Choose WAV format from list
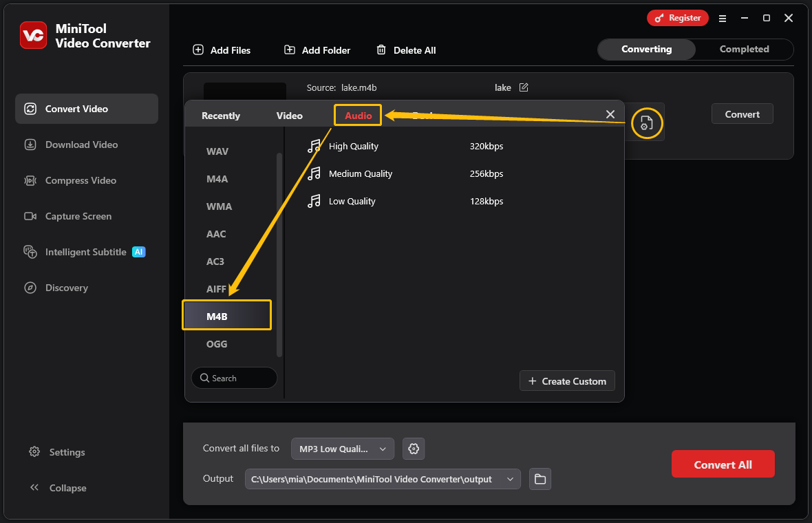Image resolution: width=812 pixels, height=523 pixels. [x=217, y=151]
